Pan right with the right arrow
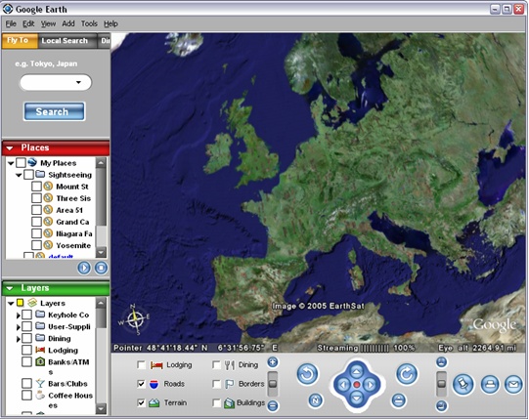 click(370, 385)
